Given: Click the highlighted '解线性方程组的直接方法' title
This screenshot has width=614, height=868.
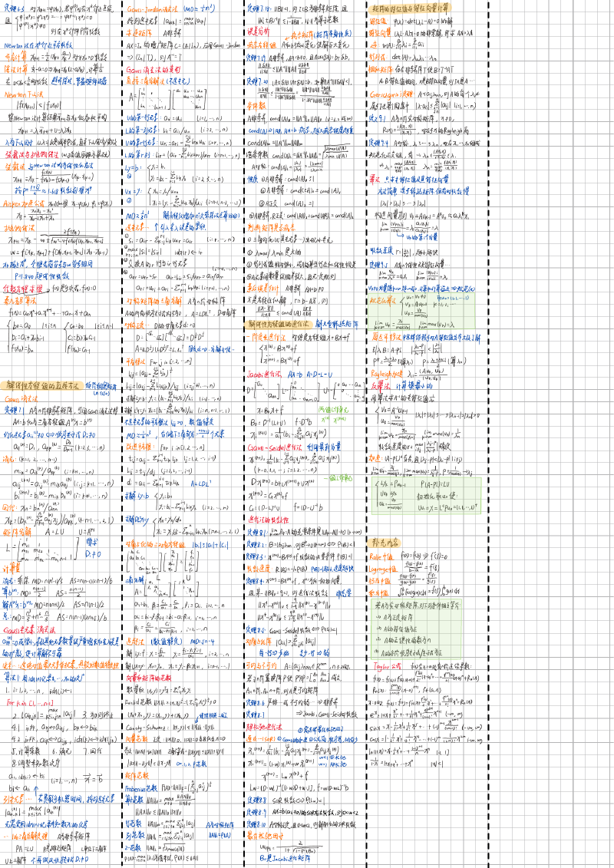Looking at the screenshot, I should 43,385.
